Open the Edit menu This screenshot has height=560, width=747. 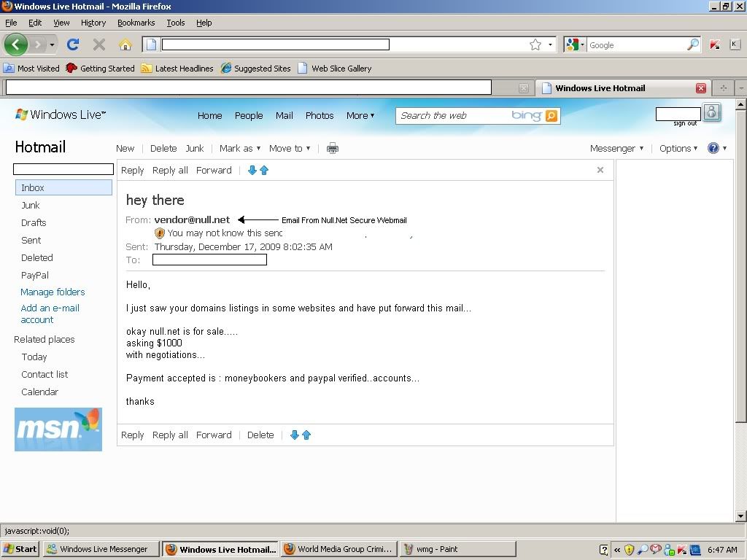click(x=35, y=23)
